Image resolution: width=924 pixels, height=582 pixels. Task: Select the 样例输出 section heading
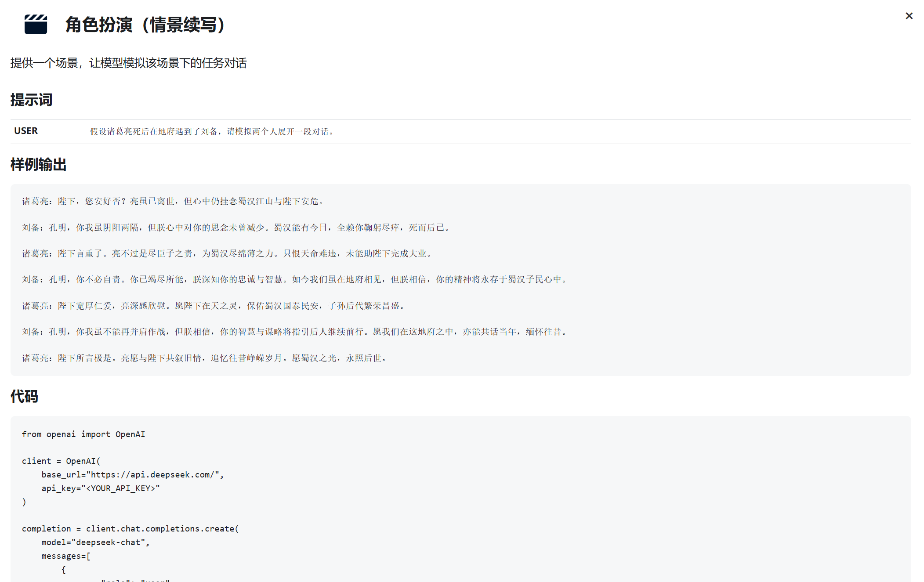point(38,164)
